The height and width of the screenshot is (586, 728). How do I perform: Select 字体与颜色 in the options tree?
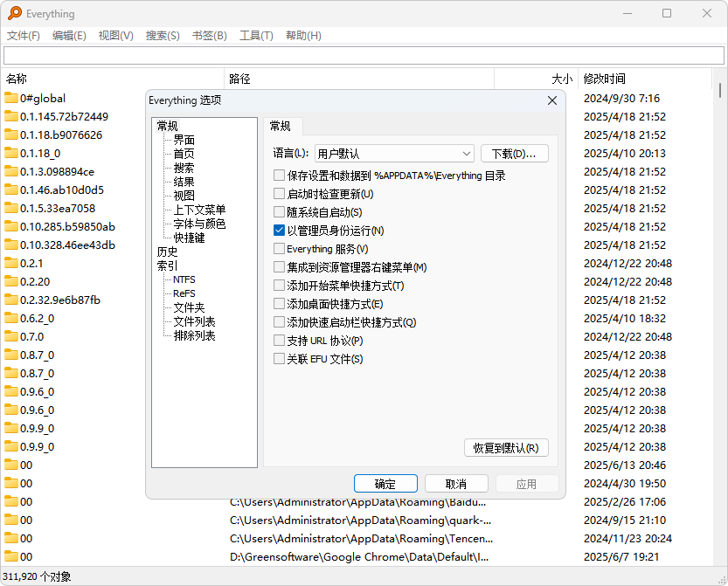pos(199,224)
